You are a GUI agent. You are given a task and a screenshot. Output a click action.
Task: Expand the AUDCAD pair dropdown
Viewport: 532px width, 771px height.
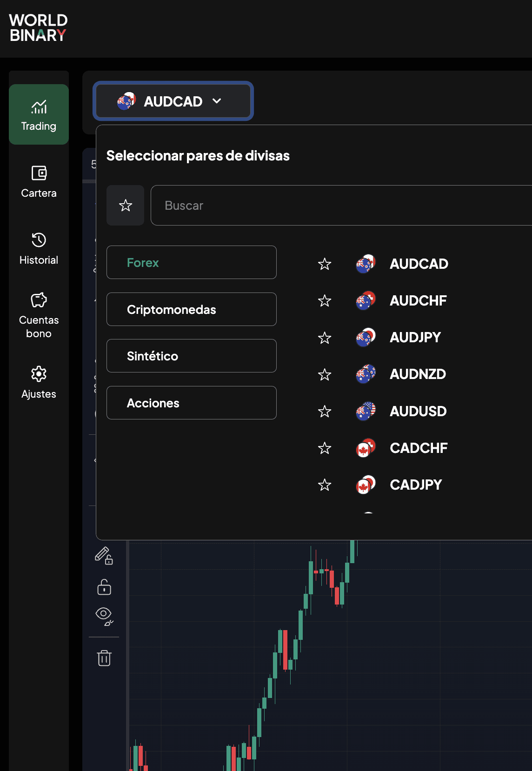[x=173, y=101]
